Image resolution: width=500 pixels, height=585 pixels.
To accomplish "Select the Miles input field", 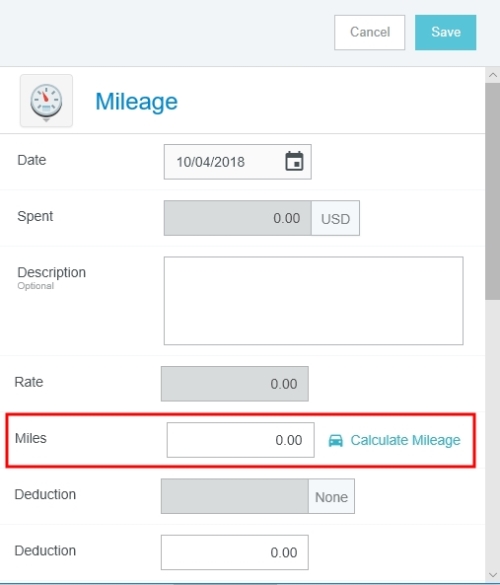I will (241, 440).
